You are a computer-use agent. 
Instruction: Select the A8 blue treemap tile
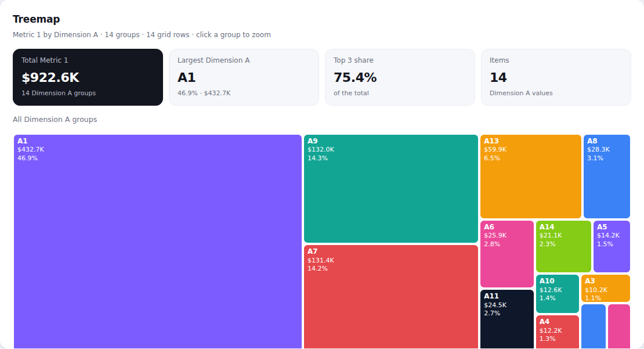[607, 177]
